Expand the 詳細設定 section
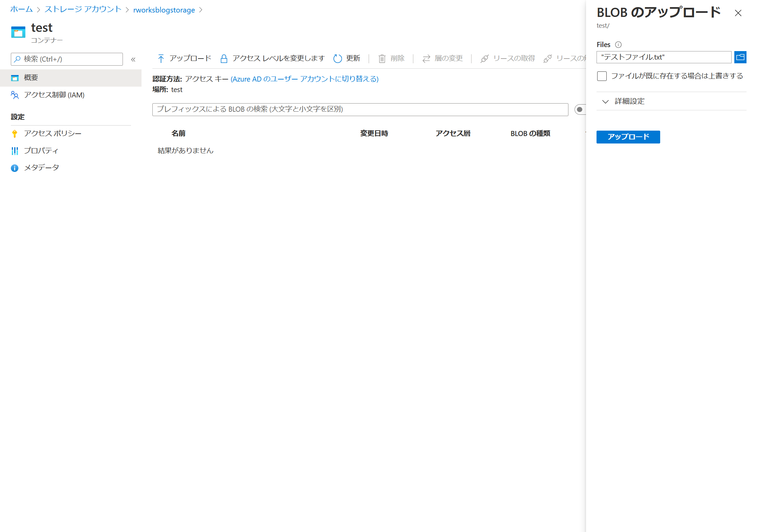This screenshot has width=757, height=532. (671, 101)
